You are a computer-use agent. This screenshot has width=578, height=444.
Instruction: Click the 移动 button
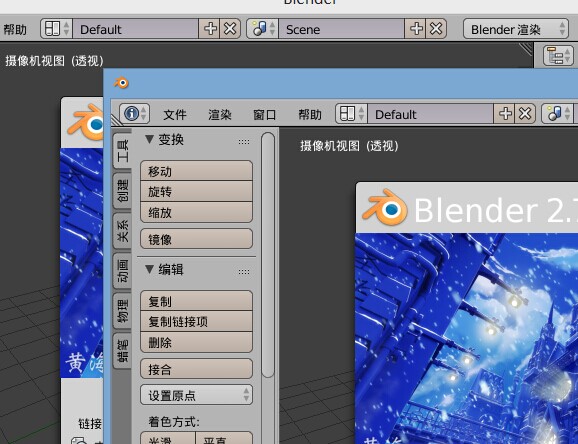196,171
